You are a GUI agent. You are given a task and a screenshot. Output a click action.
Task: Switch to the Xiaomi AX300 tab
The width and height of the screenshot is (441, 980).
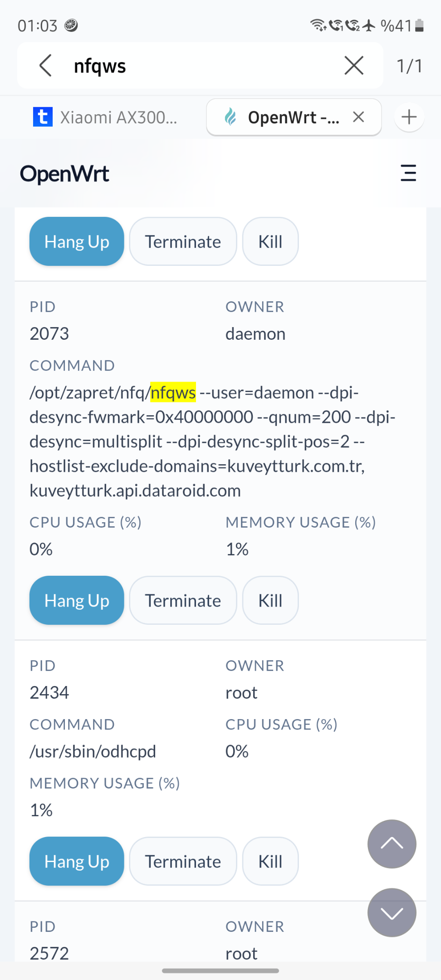105,117
